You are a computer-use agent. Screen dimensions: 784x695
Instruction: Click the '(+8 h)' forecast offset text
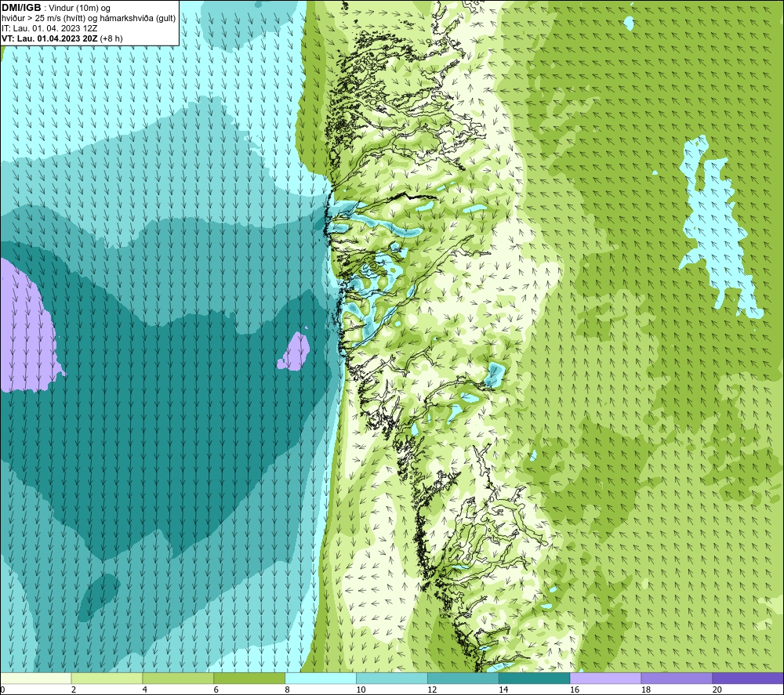click(111, 38)
